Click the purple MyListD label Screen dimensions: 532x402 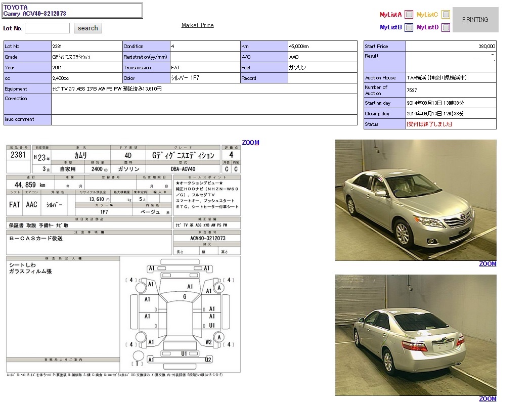point(427,27)
